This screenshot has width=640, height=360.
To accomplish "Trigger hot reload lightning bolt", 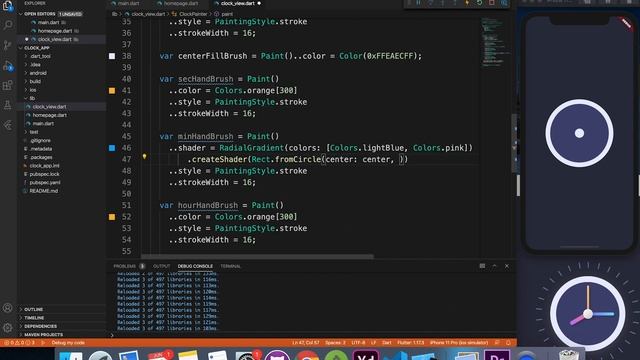I will (467, 3).
